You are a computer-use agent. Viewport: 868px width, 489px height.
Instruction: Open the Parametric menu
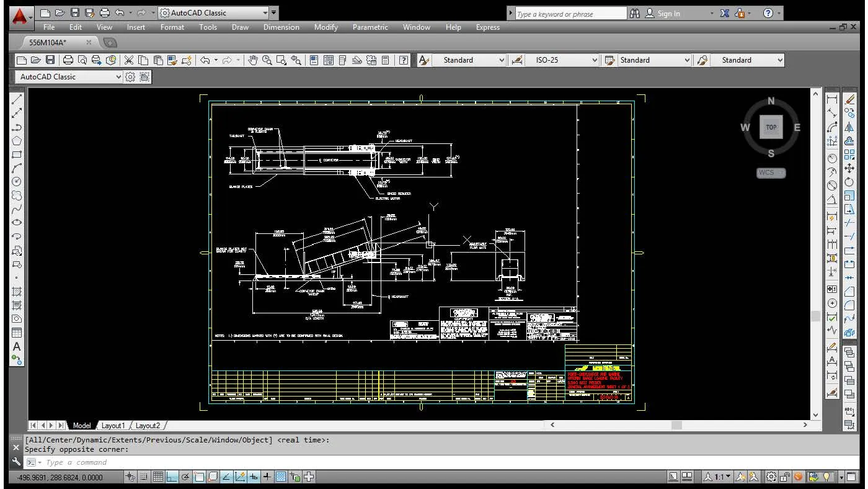pyautogui.click(x=370, y=27)
